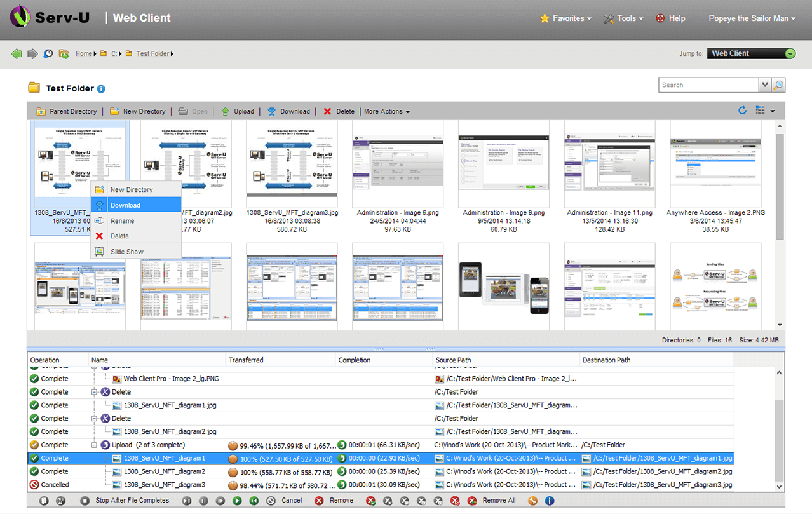This screenshot has height=514, width=812.
Task: Choose Slide Show in the context menu
Action: [136, 252]
